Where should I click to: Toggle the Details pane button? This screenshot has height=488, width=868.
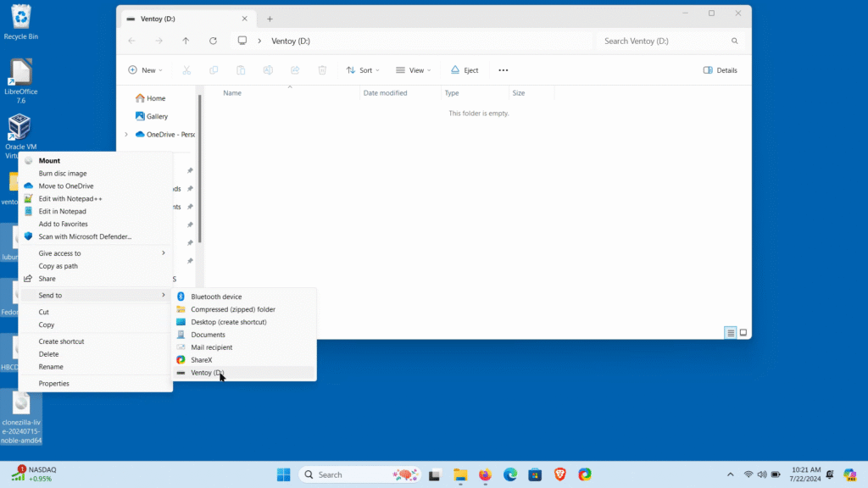[720, 70]
